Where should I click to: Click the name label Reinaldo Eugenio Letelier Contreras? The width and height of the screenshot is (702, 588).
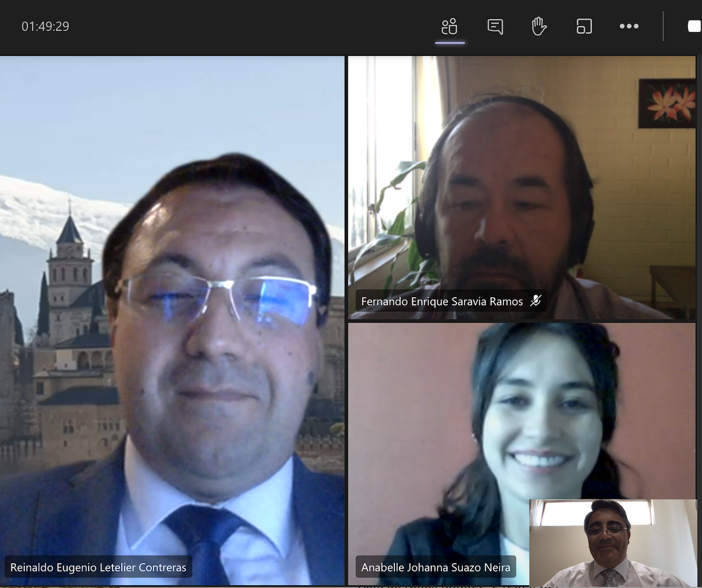tap(98, 568)
